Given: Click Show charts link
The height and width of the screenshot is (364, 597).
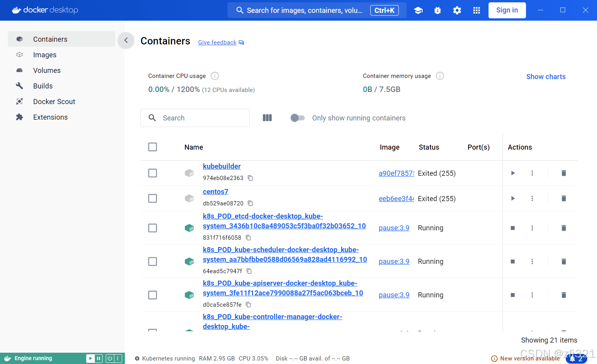Looking at the screenshot, I should [x=545, y=77].
